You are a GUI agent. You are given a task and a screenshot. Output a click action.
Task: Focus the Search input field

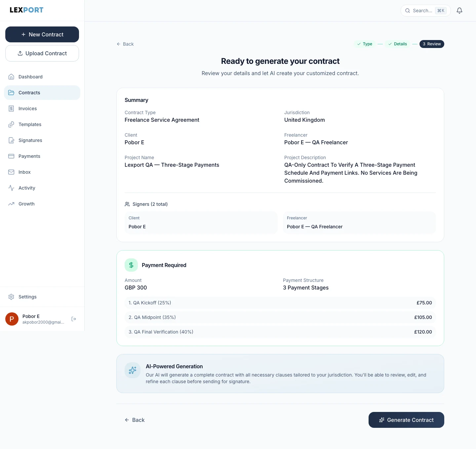[426, 11]
